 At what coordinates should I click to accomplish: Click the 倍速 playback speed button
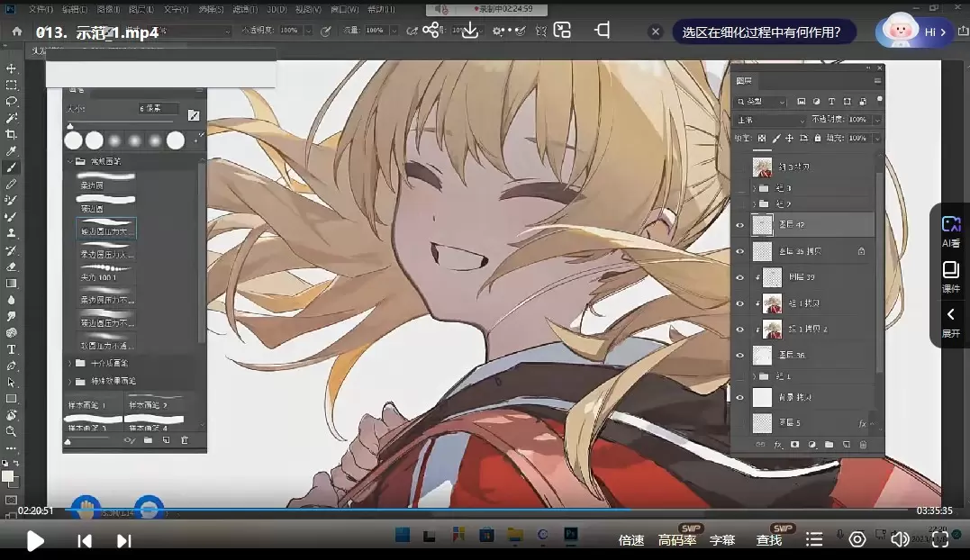tap(631, 540)
